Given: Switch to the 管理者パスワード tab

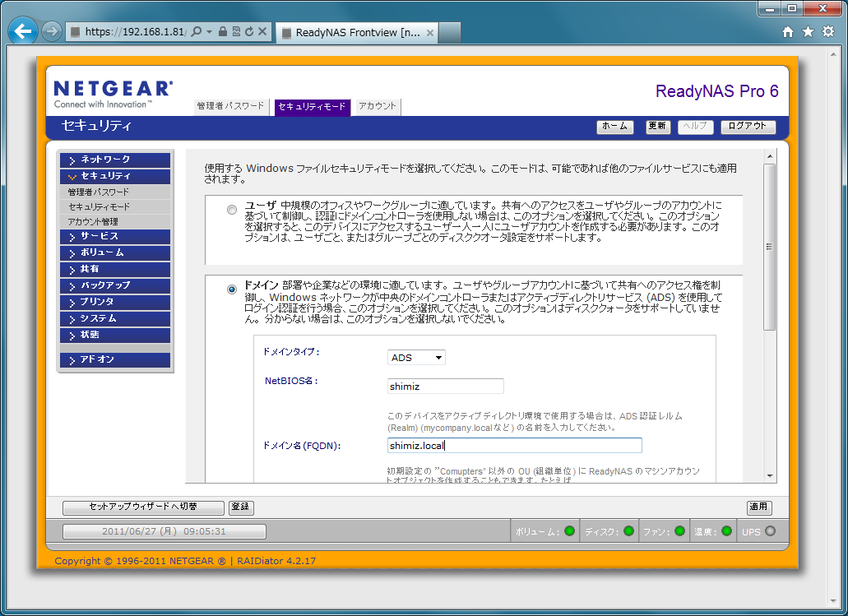Looking at the screenshot, I should pos(231,107).
